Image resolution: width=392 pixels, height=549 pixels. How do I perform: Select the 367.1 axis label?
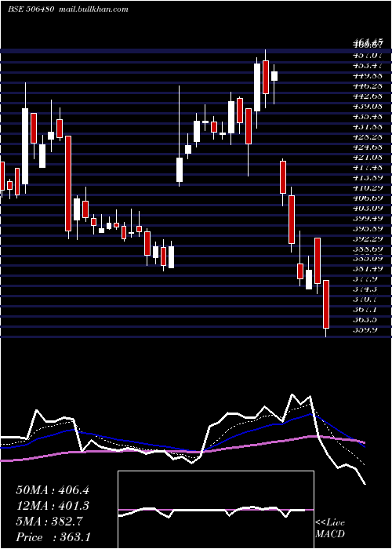pos(365,310)
